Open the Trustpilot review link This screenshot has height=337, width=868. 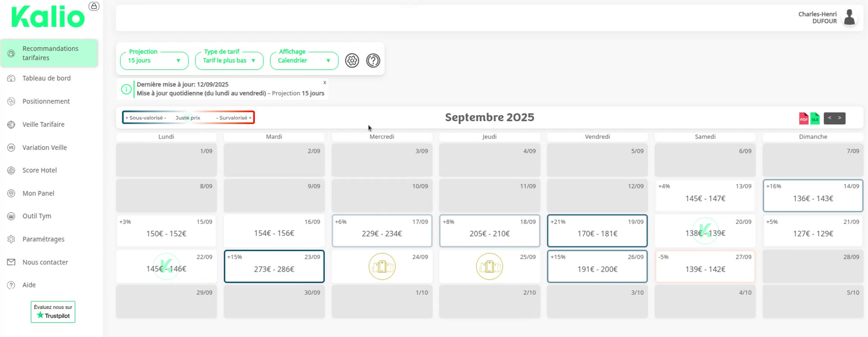tap(53, 312)
